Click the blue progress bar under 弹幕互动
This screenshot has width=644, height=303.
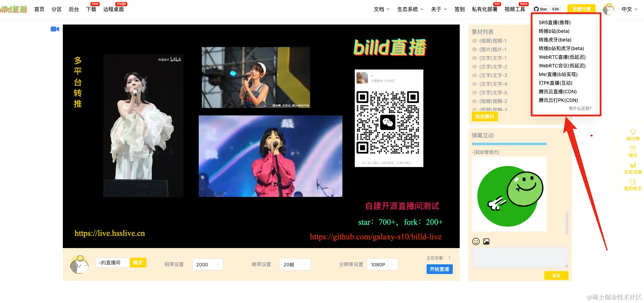[509, 144]
